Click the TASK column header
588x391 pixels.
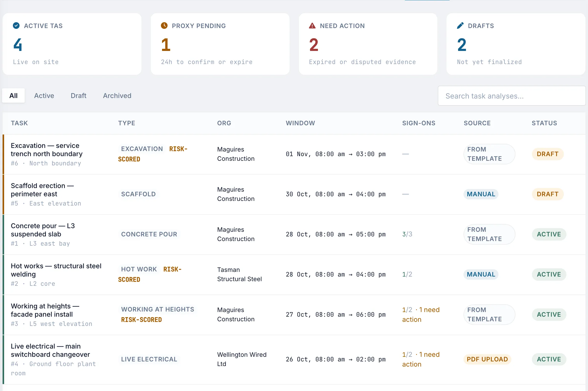click(x=19, y=123)
